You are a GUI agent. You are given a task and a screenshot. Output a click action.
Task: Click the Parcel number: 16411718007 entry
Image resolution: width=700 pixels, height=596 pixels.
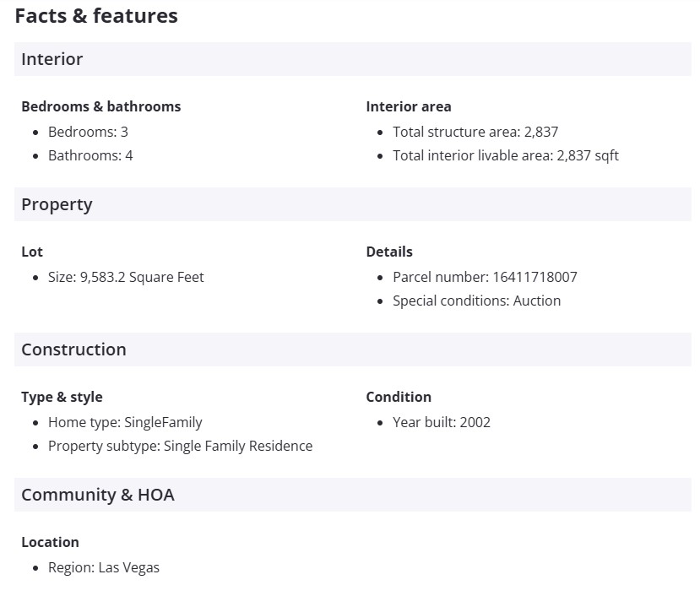485,277
